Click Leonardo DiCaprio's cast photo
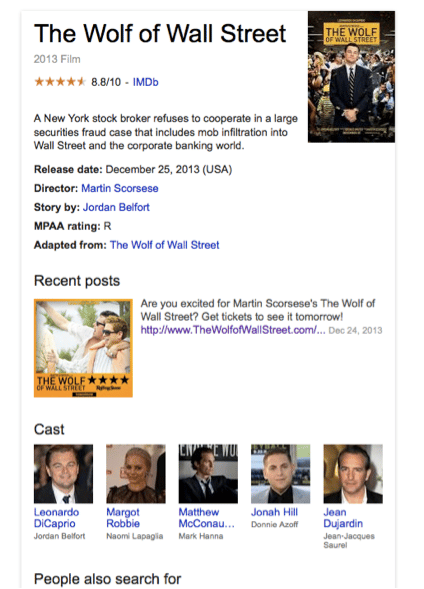 tap(63, 474)
